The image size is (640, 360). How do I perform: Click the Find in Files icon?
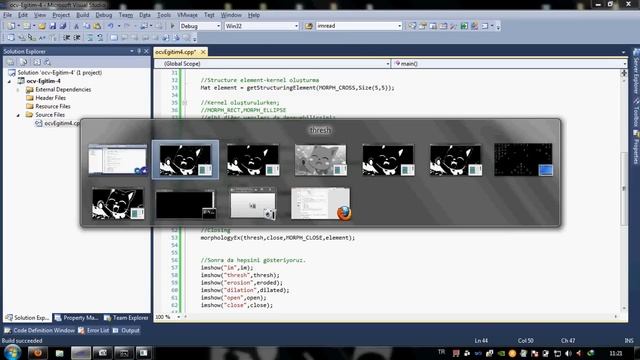click(x=309, y=26)
